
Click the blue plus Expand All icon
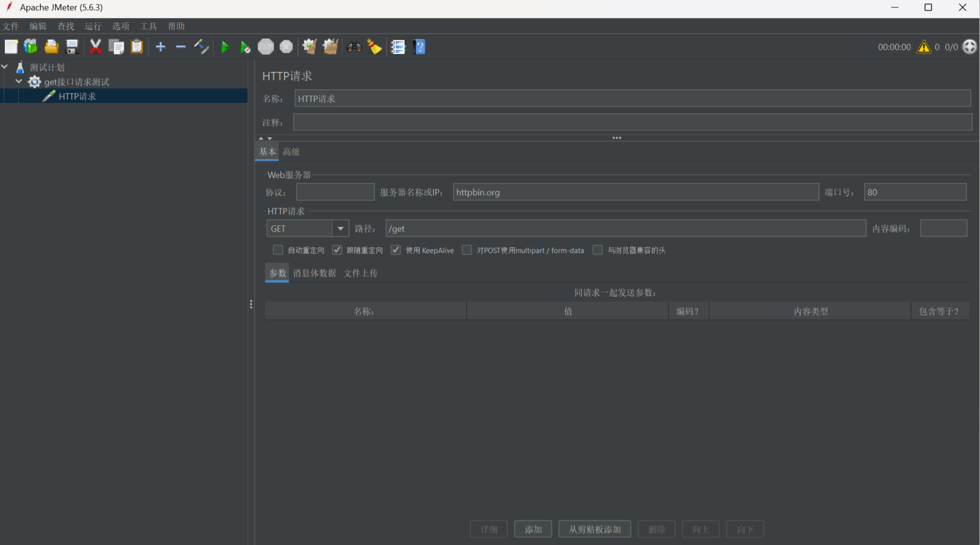click(160, 47)
